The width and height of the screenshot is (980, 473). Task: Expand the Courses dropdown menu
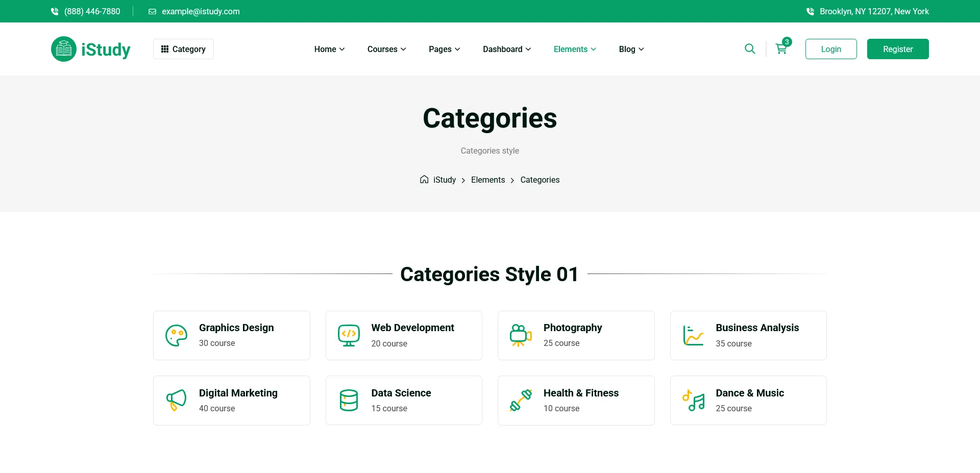coord(386,49)
